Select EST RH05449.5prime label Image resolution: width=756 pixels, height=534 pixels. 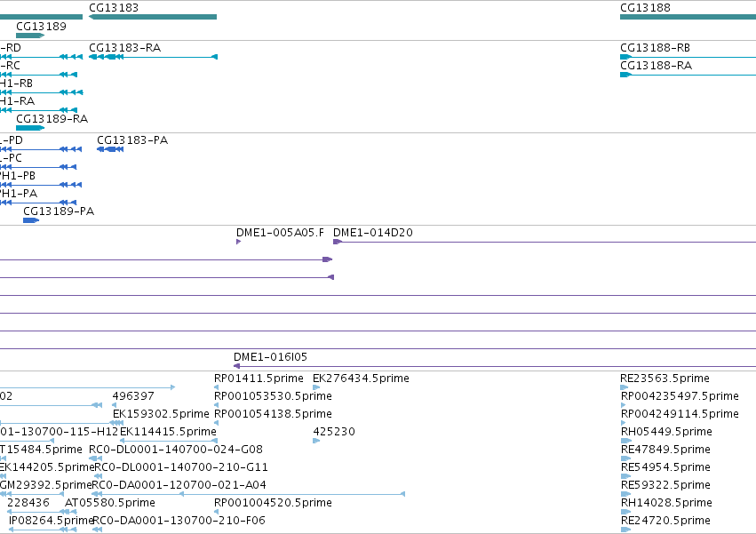click(x=666, y=432)
